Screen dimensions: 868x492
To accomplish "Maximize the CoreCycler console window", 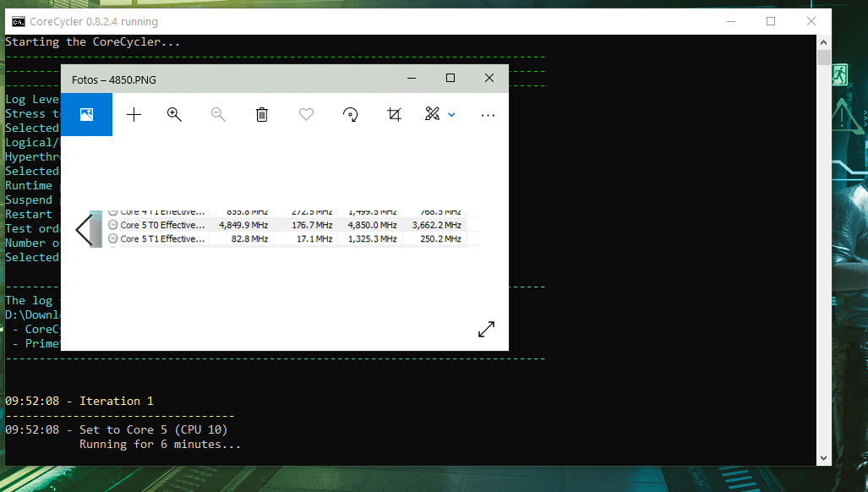I will 771,21.
